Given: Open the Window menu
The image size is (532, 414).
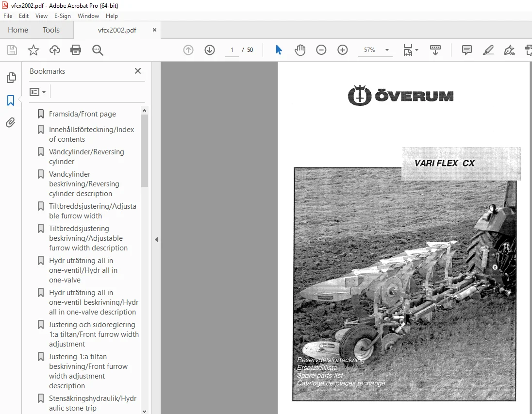Looking at the screenshot, I should click(88, 16).
